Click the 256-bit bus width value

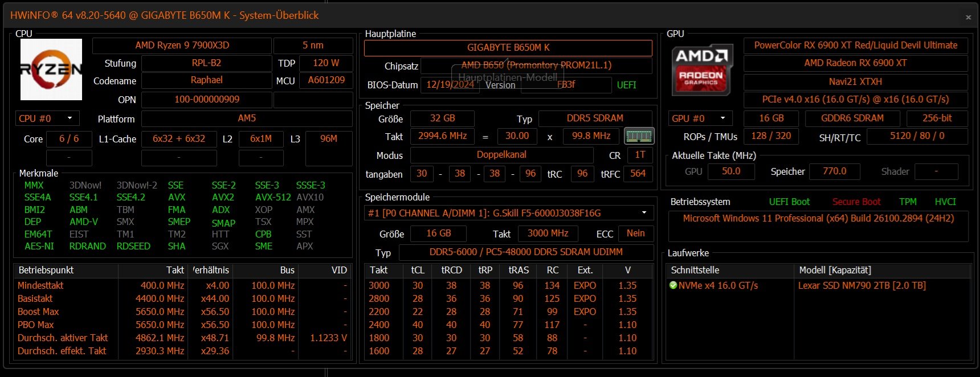click(937, 118)
